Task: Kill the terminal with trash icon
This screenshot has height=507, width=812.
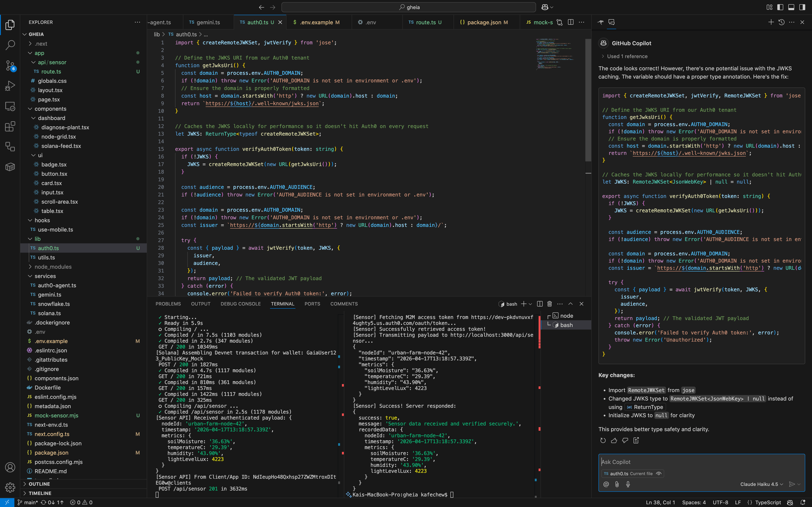Action: click(549, 304)
